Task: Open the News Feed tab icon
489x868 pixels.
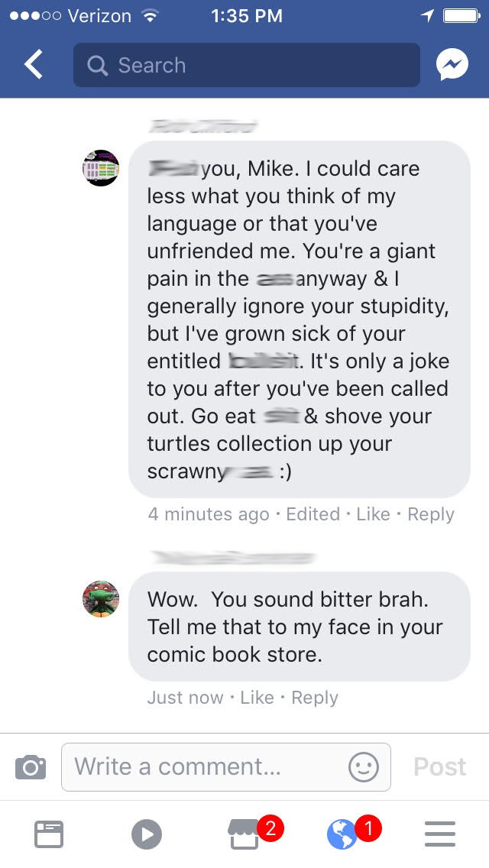Action: 49,834
